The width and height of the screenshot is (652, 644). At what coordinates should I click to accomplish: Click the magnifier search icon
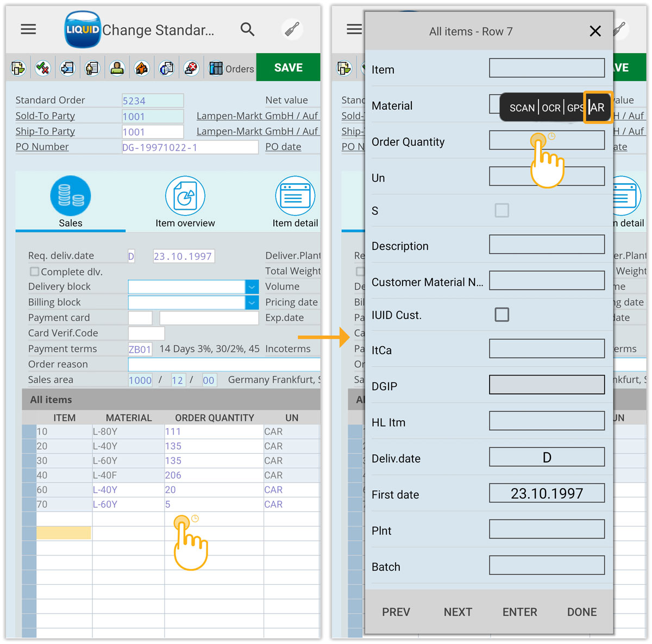click(x=247, y=29)
